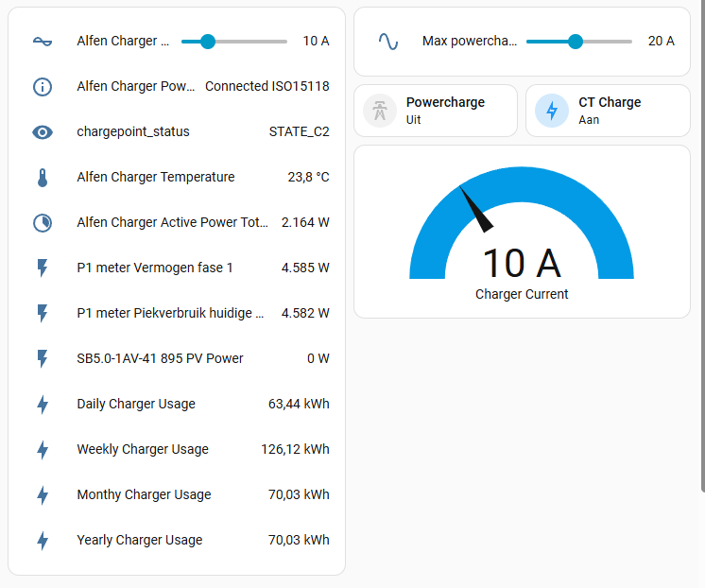Toggle the Powercharge tile currently Uit
The image size is (705, 588).
(x=444, y=111)
